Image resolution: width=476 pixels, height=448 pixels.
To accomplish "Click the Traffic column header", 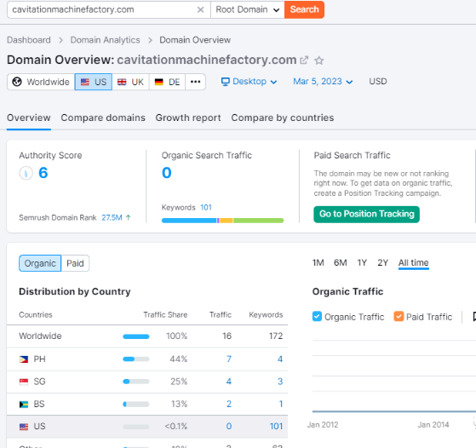I will [221, 315].
